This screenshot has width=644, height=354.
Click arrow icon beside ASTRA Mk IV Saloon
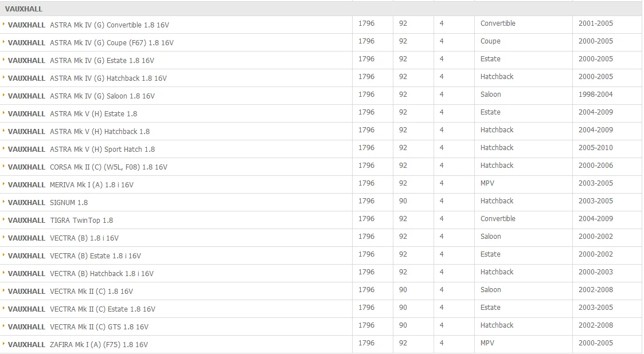click(3, 95)
